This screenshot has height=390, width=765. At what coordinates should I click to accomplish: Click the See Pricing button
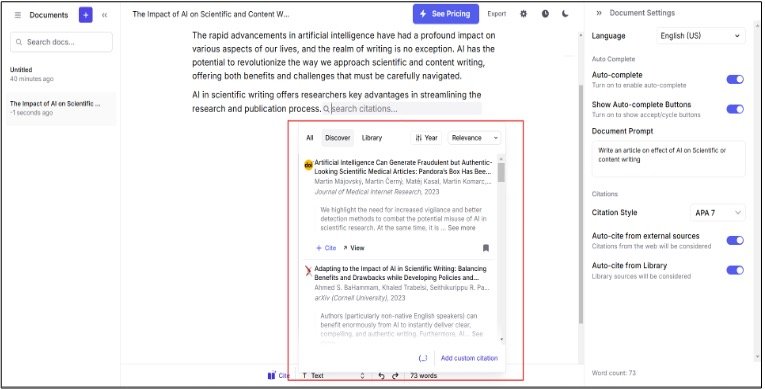(x=445, y=14)
